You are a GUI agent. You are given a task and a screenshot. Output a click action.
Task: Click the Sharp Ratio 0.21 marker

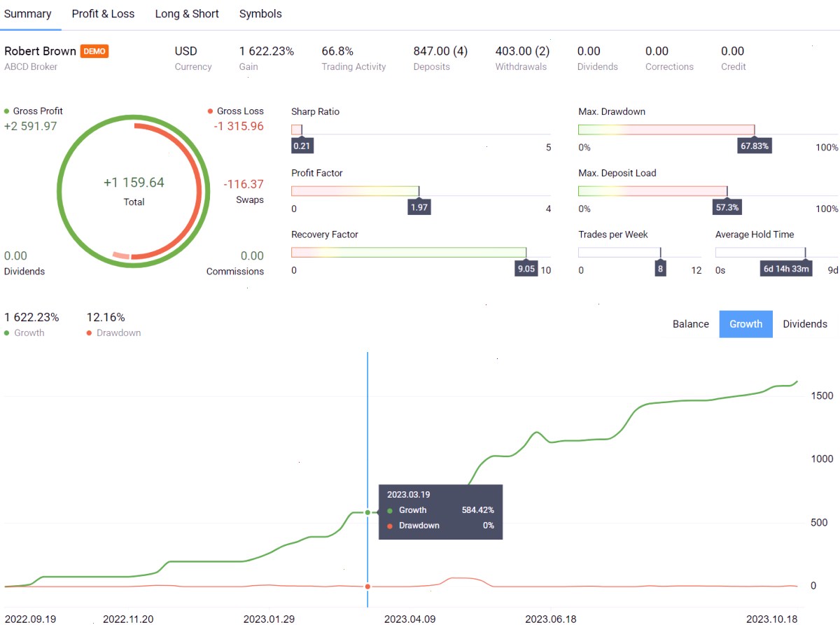tap(302, 146)
